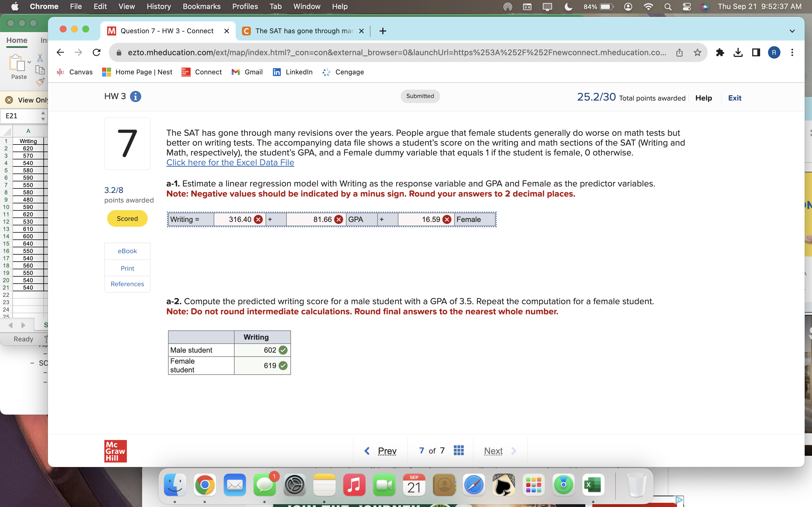Clear the 316.40 answer using its red X icon
Image resolution: width=812 pixels, height=507 pixels.
258,219
